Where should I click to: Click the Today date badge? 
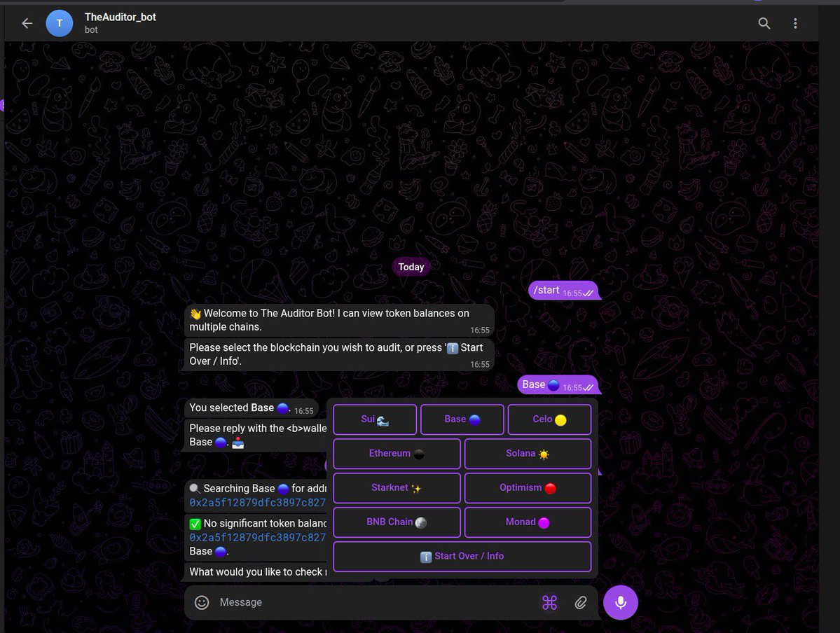click(x=411, y=267)
